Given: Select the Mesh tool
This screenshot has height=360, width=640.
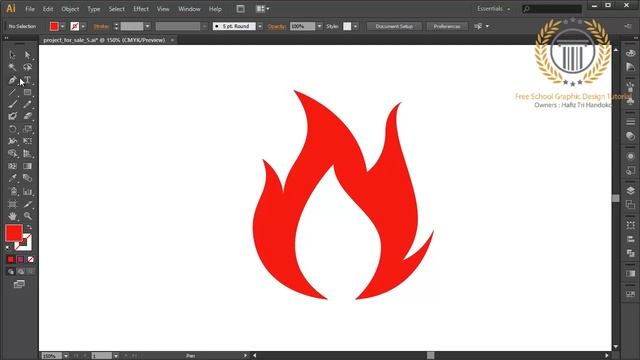Looking at the screenshot, I should point(12,166).
